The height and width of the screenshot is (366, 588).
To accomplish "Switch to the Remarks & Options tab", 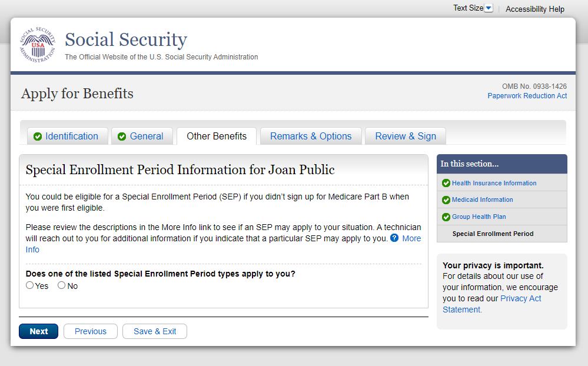I will point(311,137).
